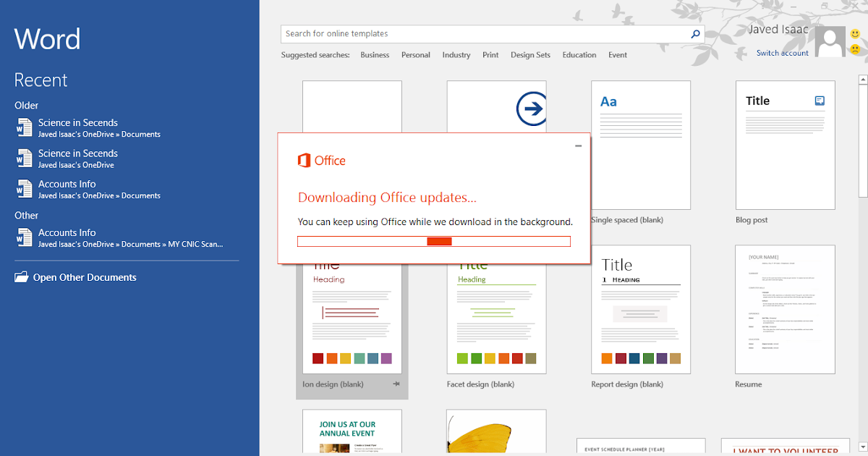Open Other Documents link
868x456 pixels.
85,277
